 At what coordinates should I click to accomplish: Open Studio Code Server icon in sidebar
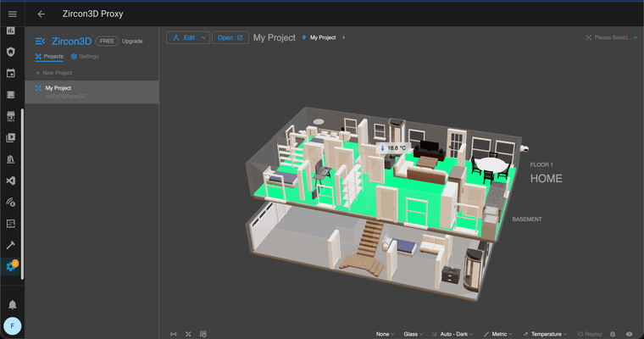tap(11, 181)
